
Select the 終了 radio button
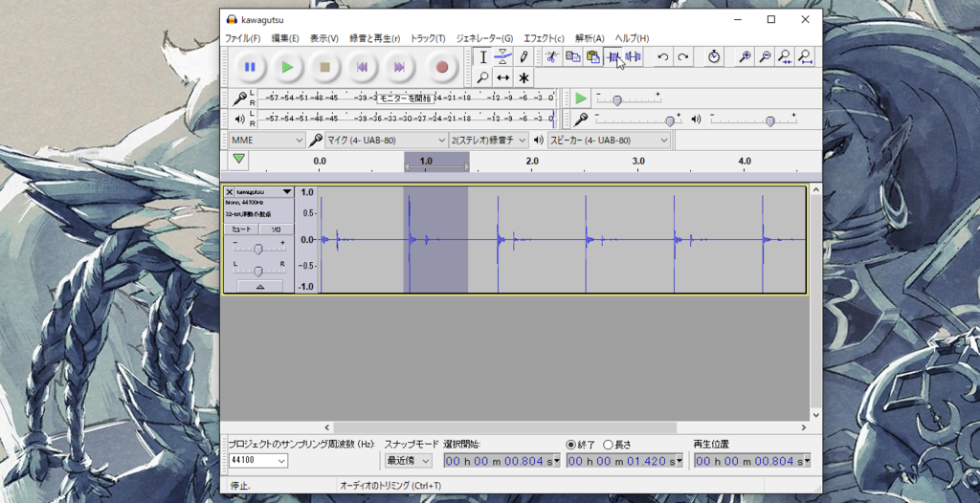click(x=570, y=445)
